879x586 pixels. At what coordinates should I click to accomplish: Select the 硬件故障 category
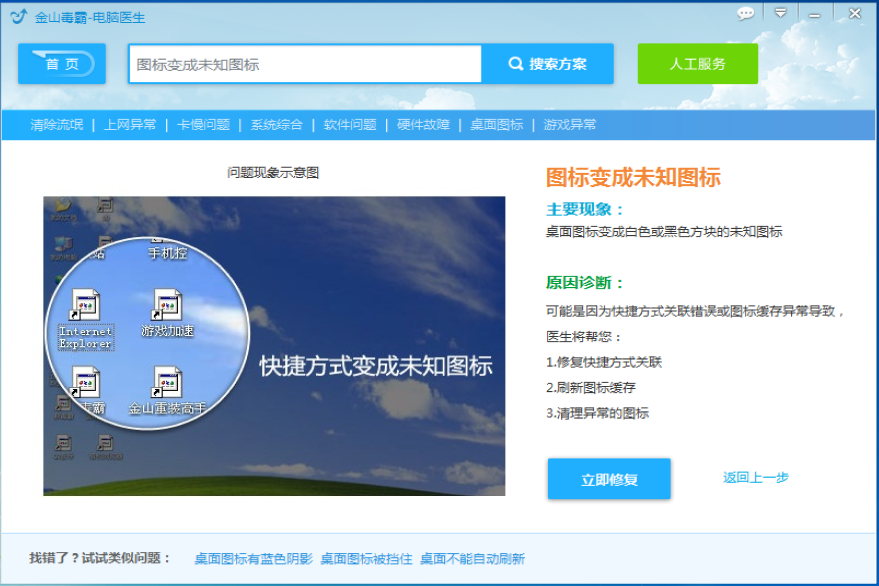coord(423,124)
